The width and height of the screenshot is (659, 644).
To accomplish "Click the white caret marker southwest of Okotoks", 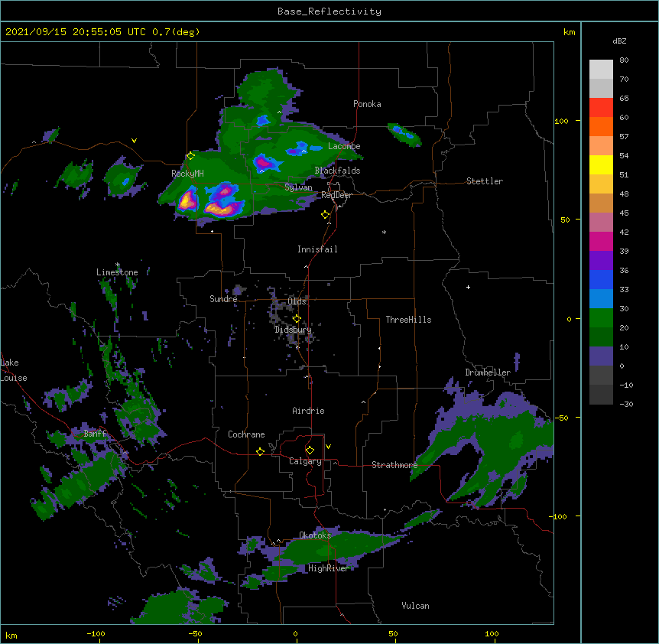I will pos(278,541).
